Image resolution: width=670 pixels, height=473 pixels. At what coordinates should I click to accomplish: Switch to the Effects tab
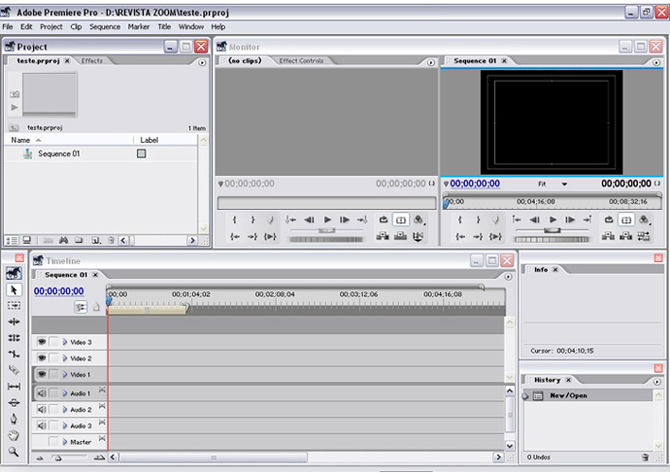[x=92, y=61]
